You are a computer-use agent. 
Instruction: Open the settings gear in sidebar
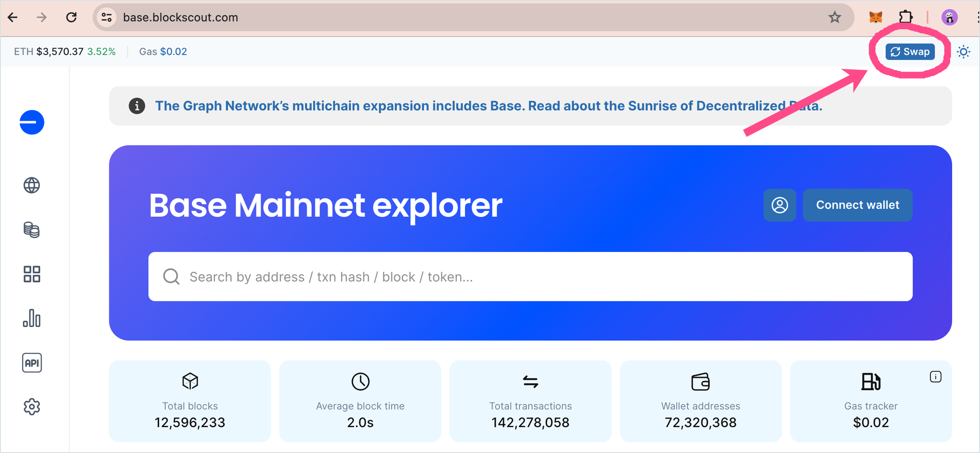tap(32, 407)
